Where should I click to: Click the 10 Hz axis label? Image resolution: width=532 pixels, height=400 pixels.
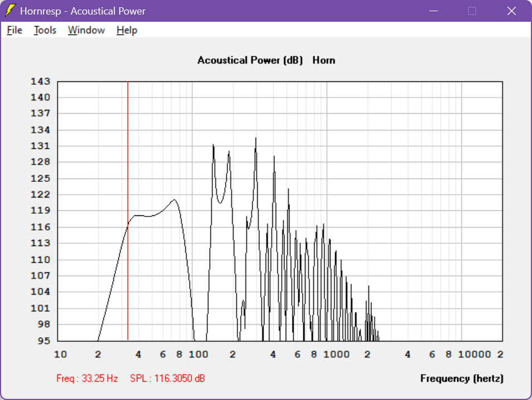pyautogui.click(x=60, y=354)
